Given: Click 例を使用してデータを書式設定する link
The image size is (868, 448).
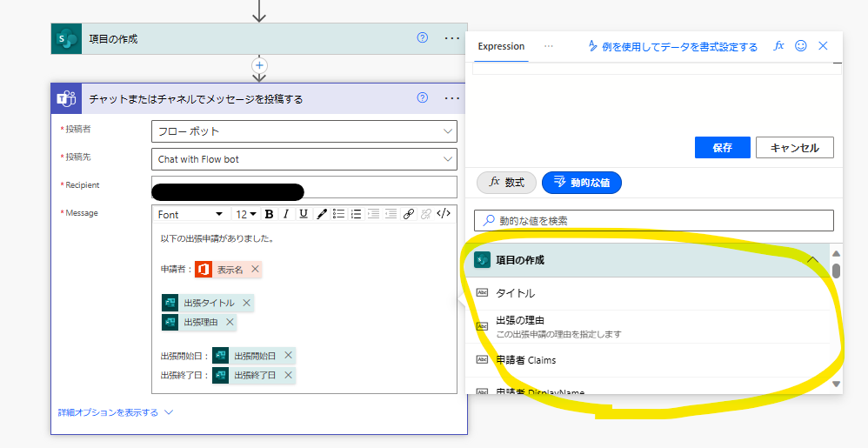Looking at the screenshot, I should pyautogui.click(x=672, y=46).
